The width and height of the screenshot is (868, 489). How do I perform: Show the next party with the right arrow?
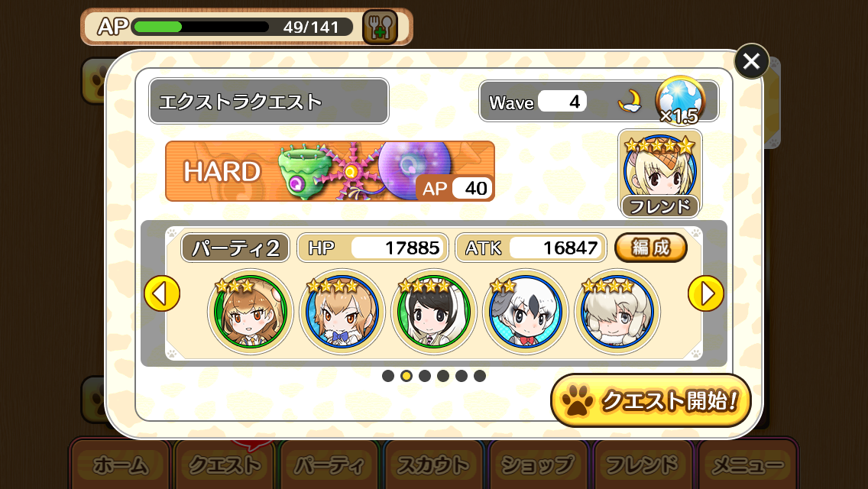tap(706, 293)
